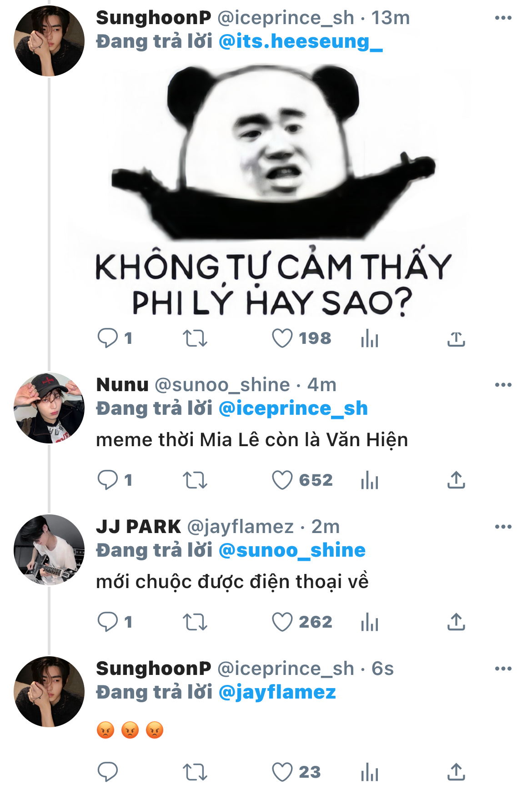Reply to Nunu's tweet
532x790 pixels.
coord(108,480)
